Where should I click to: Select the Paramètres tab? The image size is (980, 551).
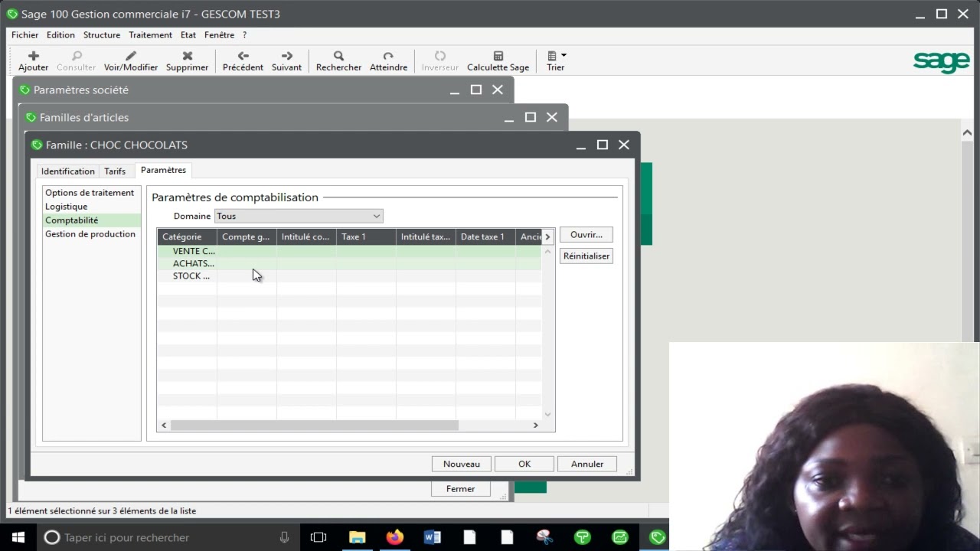163,170
